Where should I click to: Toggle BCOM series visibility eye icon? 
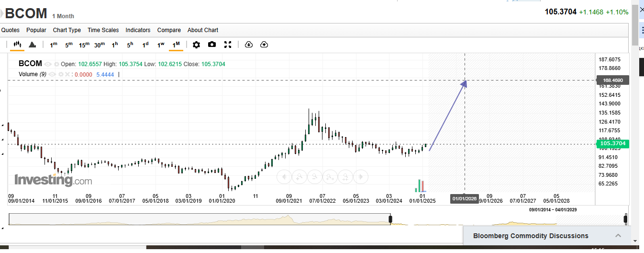tap(48, 64)
